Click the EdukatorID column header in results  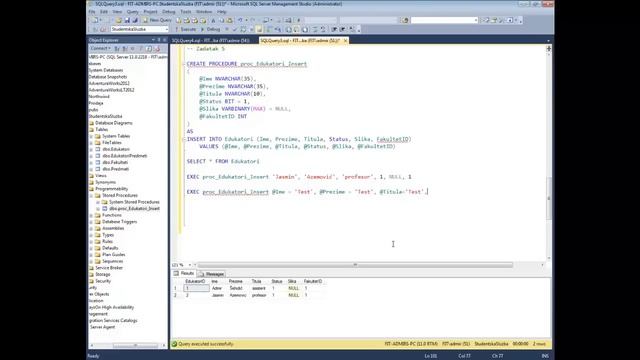195,281
